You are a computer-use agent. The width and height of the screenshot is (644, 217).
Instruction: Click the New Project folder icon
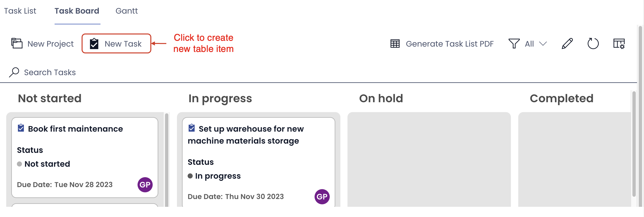pyautogui.click(x=17, y=43)
